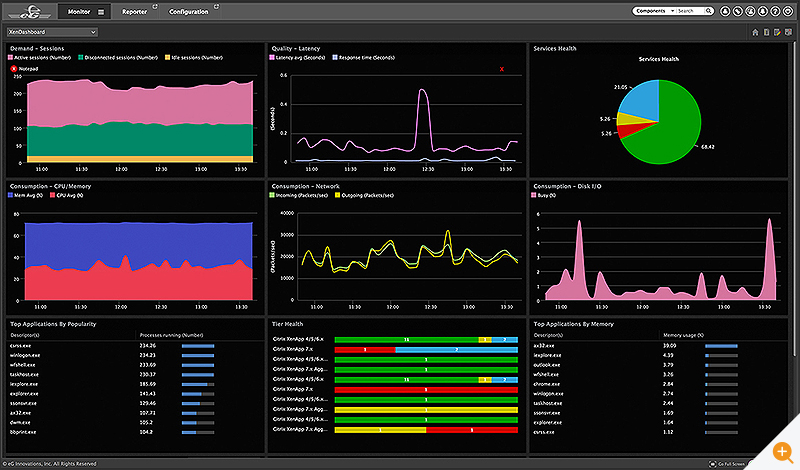Toggle CPU Avg legend series
The width and height of the screenshot is (800, 470).
coord(66,195)
